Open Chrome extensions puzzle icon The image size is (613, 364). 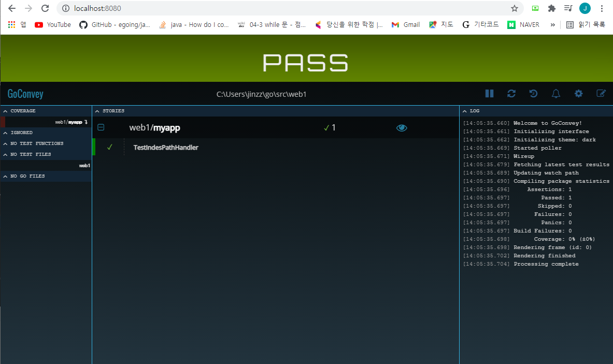coord(552,8)
